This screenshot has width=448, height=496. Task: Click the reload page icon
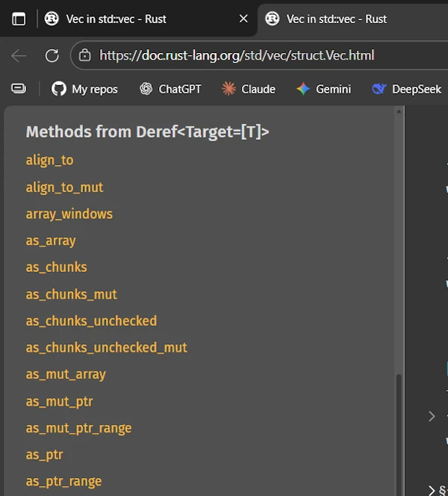(52, 55)
